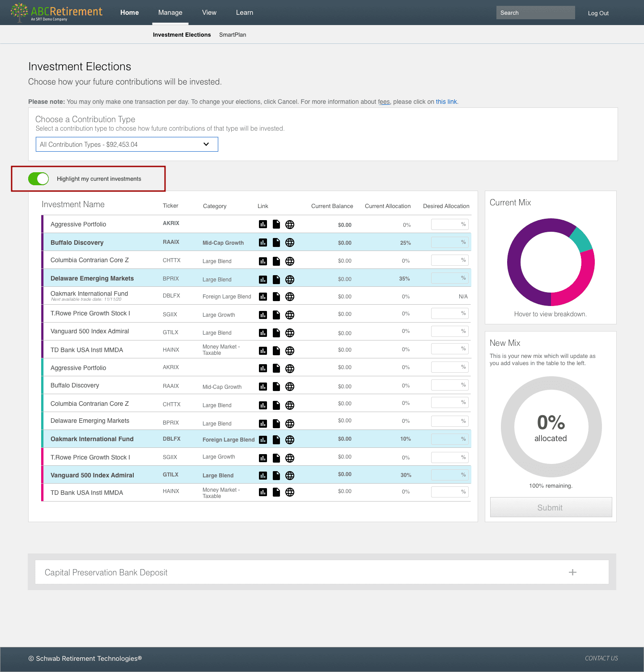This screenshot has width=644, height=672.
Task: Click the teal segment of Current Mix donut
Action: (581, 239)
